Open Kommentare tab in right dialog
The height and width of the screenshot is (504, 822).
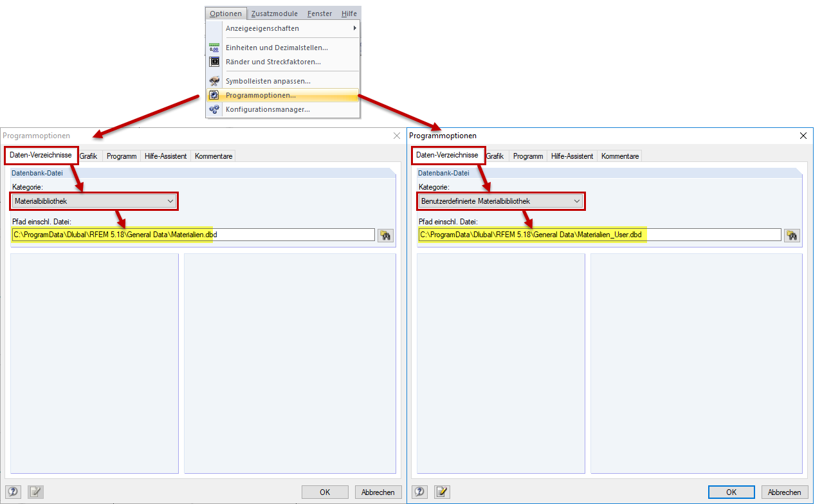click(x=620, y=156)
